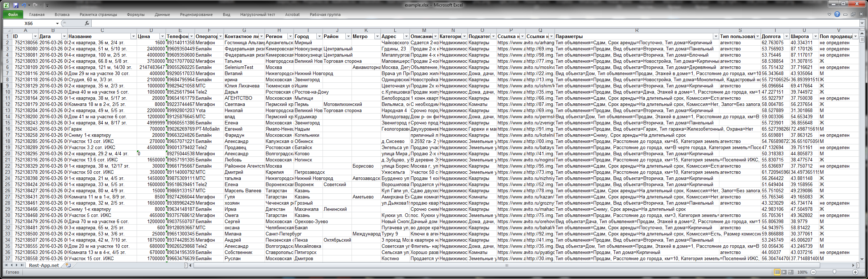868x279 pixels.
Task: Select row 20 header
Action: click(x=7, y=153)
